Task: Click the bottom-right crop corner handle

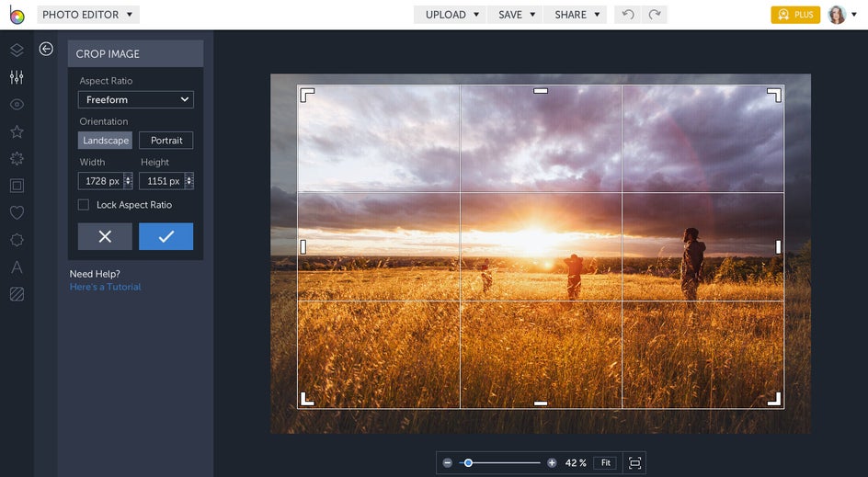Action: (774, 399)
